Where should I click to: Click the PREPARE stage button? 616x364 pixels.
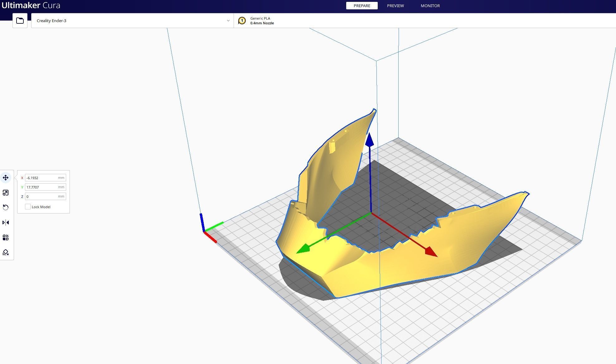[362, 6]
